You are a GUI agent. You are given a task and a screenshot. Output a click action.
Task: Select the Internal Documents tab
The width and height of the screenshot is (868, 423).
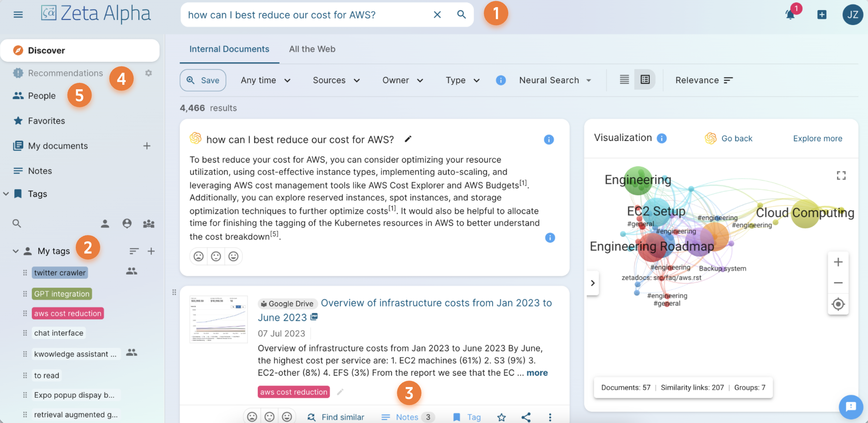tap(229, 49)
